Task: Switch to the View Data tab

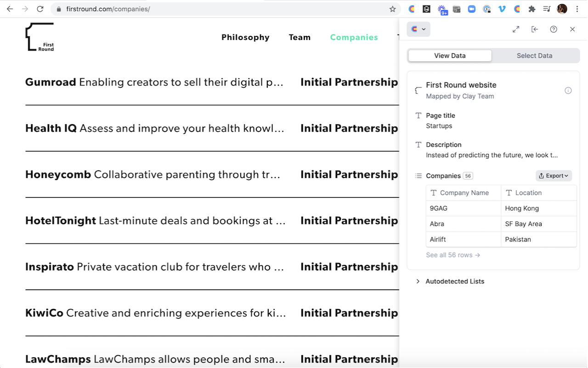Action: click(450, 56)
